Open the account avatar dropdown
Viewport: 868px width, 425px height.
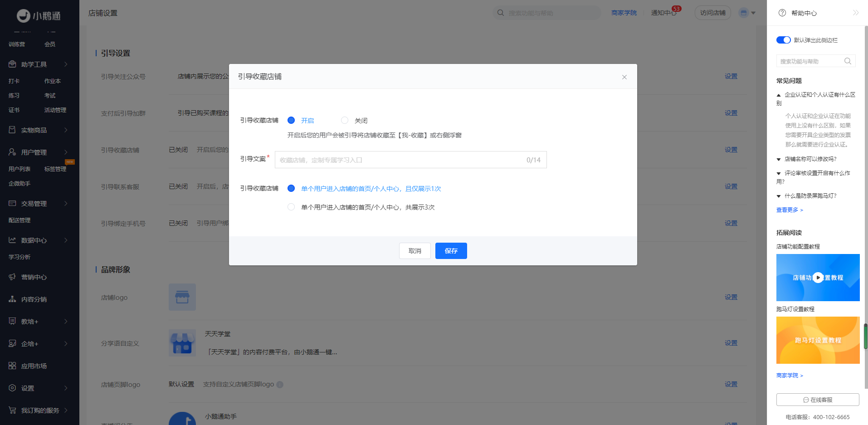747,13
